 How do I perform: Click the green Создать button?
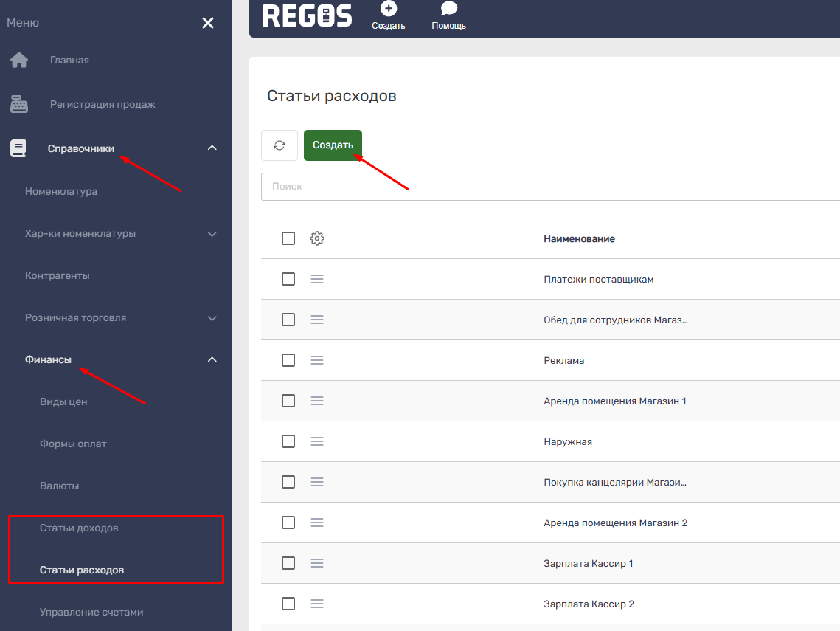(x=333, y=145)
